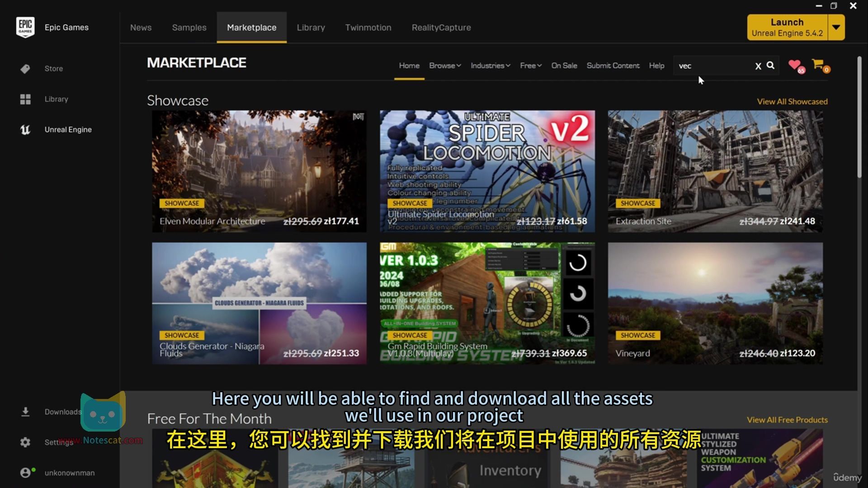
Task: Open Library grid icon in sidebar
Action: point(25,99)
